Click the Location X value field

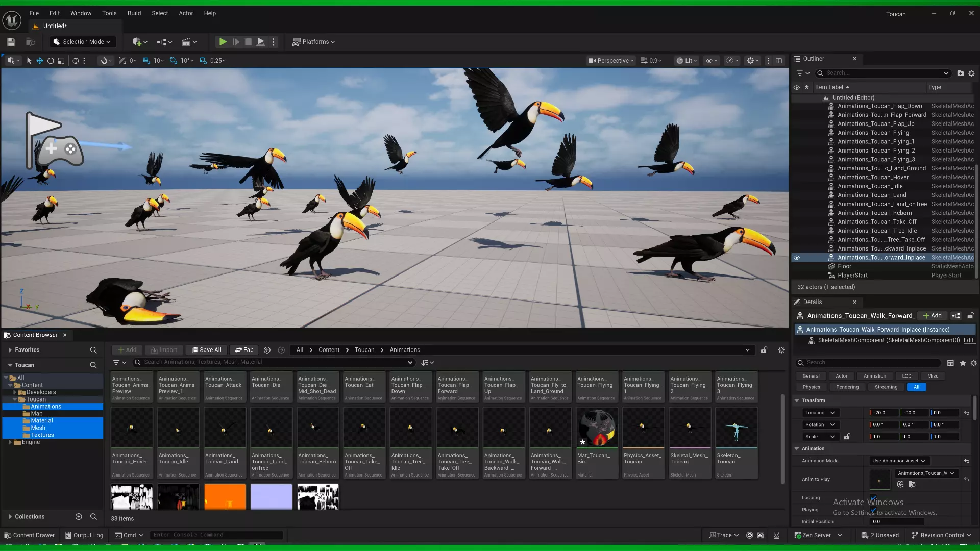click(884, 413)
